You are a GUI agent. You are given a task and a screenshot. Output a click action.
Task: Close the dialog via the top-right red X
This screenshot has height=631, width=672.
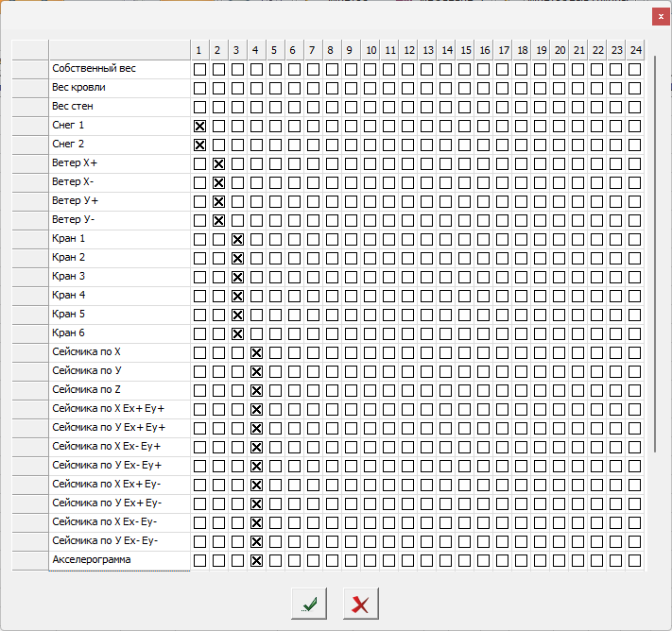point(660,17)
